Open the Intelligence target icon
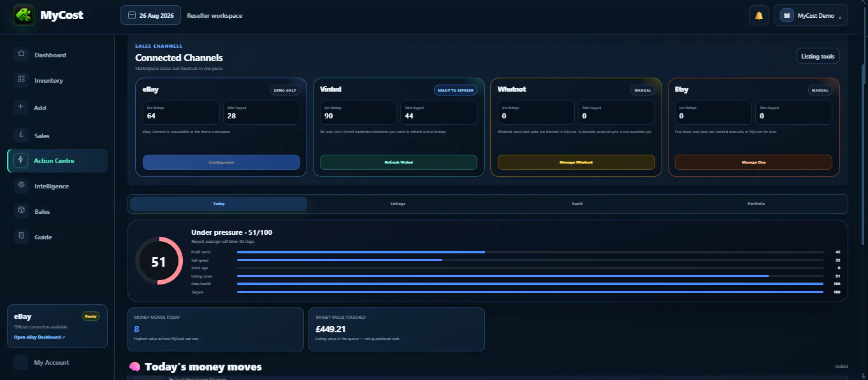868x380 pixels. click(x=21, y=186)
